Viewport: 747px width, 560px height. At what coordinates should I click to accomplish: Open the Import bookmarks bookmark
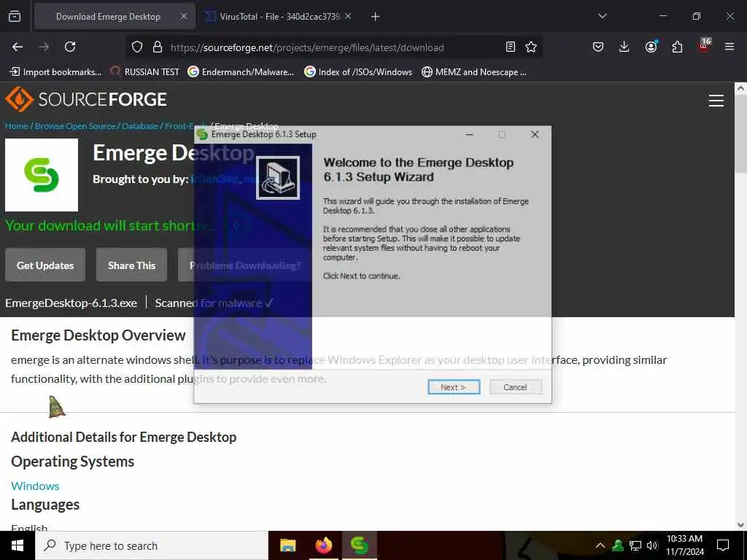(x=55, y=72)
